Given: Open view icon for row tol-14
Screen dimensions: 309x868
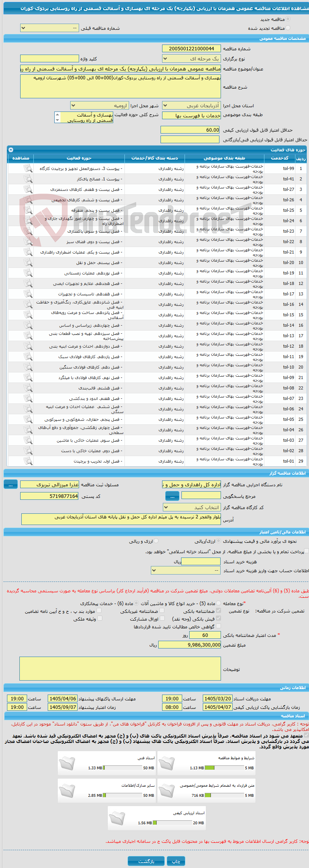Looking at the screenshot, I should pyautogui.click(x=28, y=325).
